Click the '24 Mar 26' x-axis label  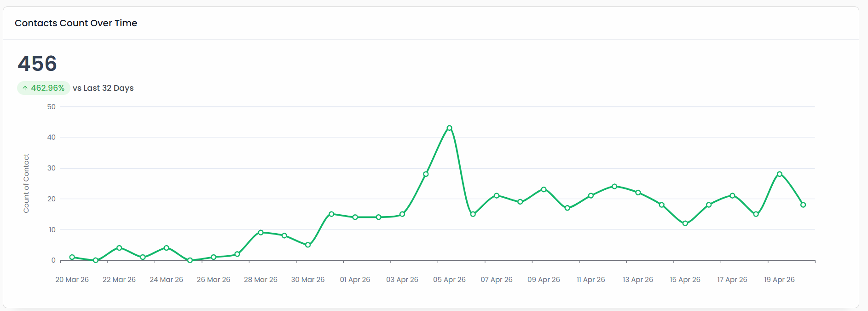pyautogui.click(x=166, y=280)
